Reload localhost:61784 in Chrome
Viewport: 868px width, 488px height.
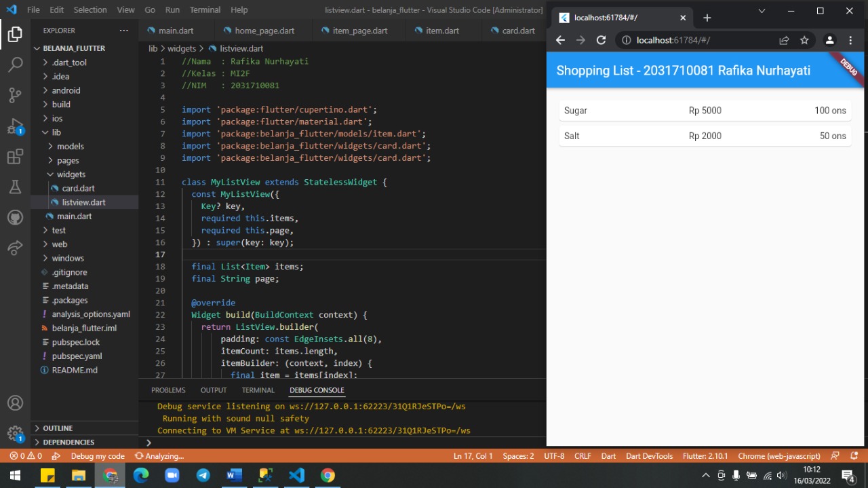click(x=601, y=40)
